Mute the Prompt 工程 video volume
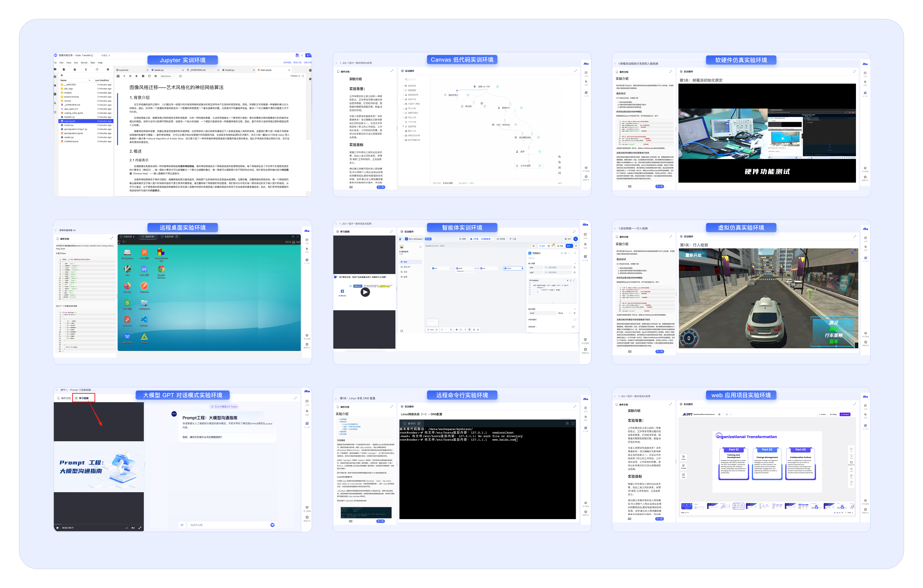The width and height of the screenshot is (923, 588). [x=133, y=528]
